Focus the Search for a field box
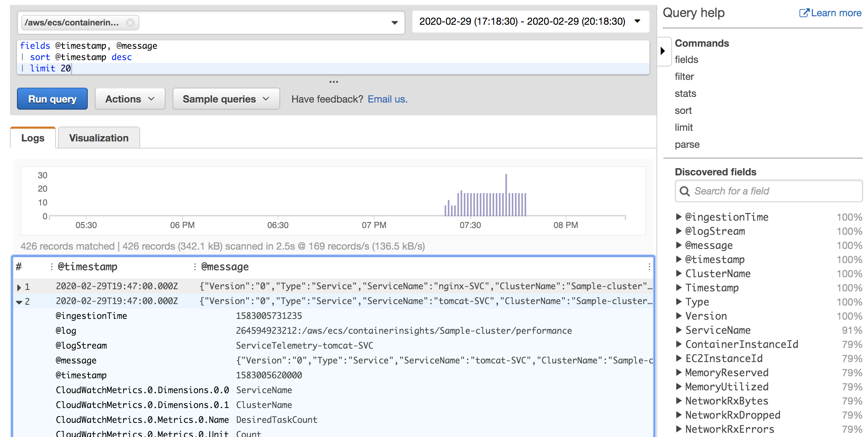Screen dimensions: 868x437 click(771, 191)
